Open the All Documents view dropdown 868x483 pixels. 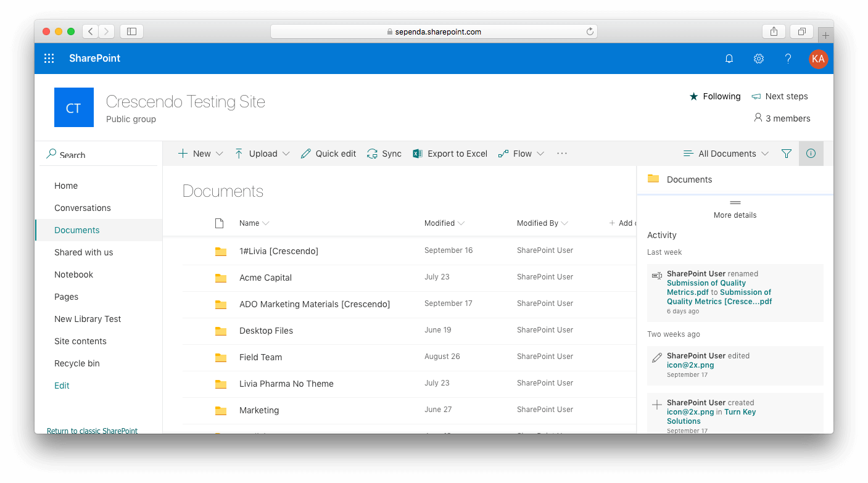pos(725,153)
